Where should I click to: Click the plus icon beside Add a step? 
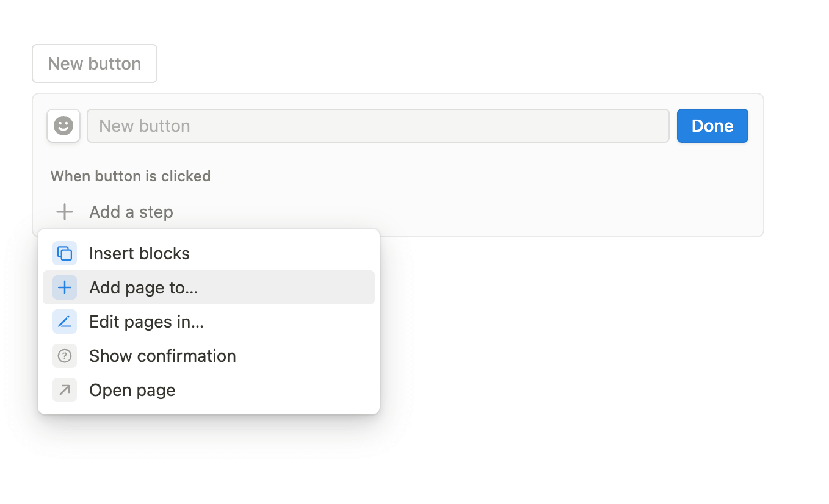64,212
